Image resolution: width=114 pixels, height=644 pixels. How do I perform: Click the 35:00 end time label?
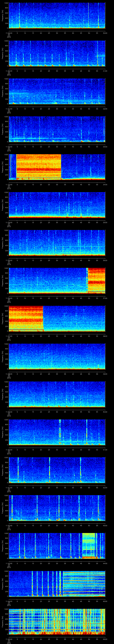105,223
